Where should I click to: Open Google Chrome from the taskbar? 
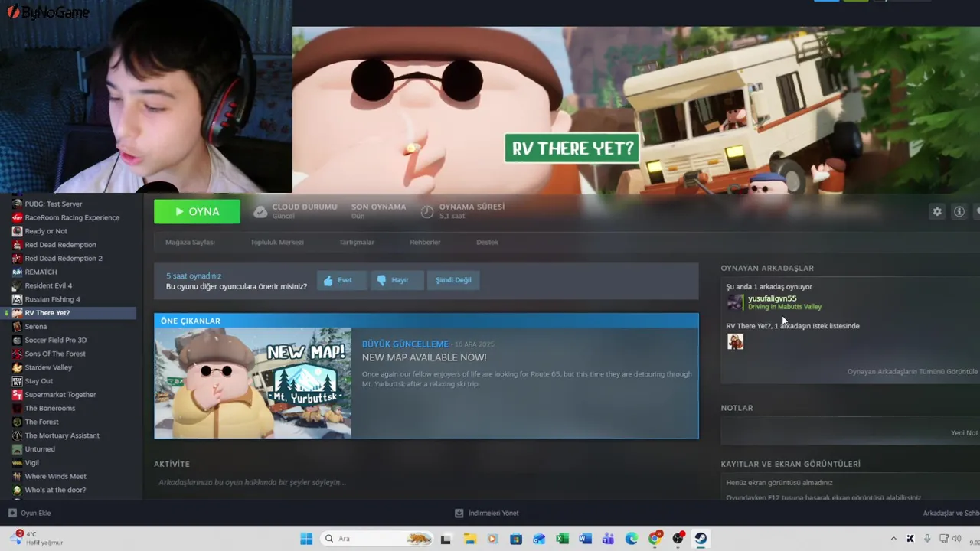(x=655, y=539)
